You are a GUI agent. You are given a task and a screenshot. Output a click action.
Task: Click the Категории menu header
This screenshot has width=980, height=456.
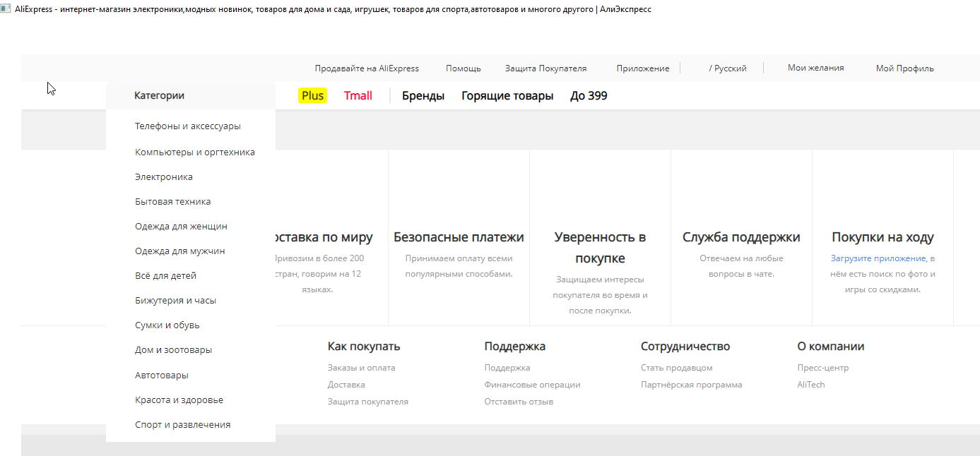click(x=159, y=95)
